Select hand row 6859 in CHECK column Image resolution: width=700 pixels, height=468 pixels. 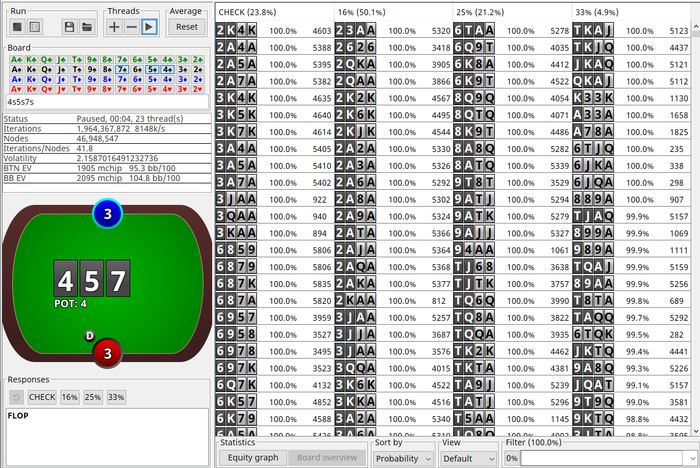click(x=274, y=250)
